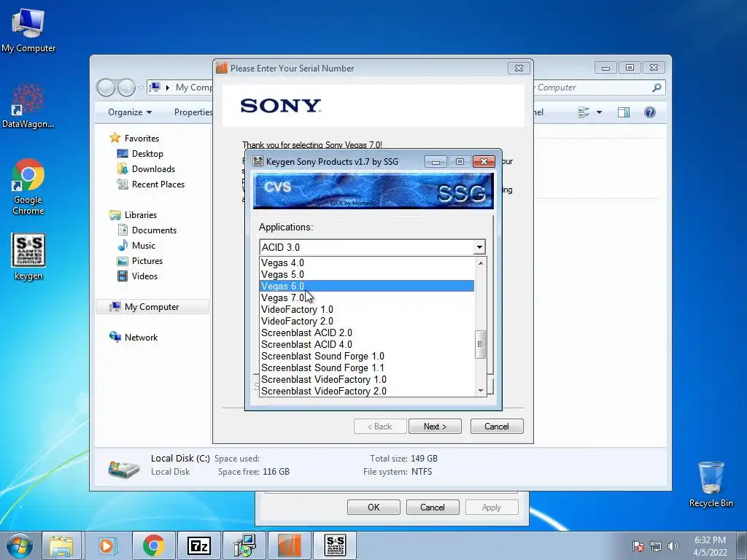Show the taskbar clock and date
747x560 pixels.
point(710,546)
